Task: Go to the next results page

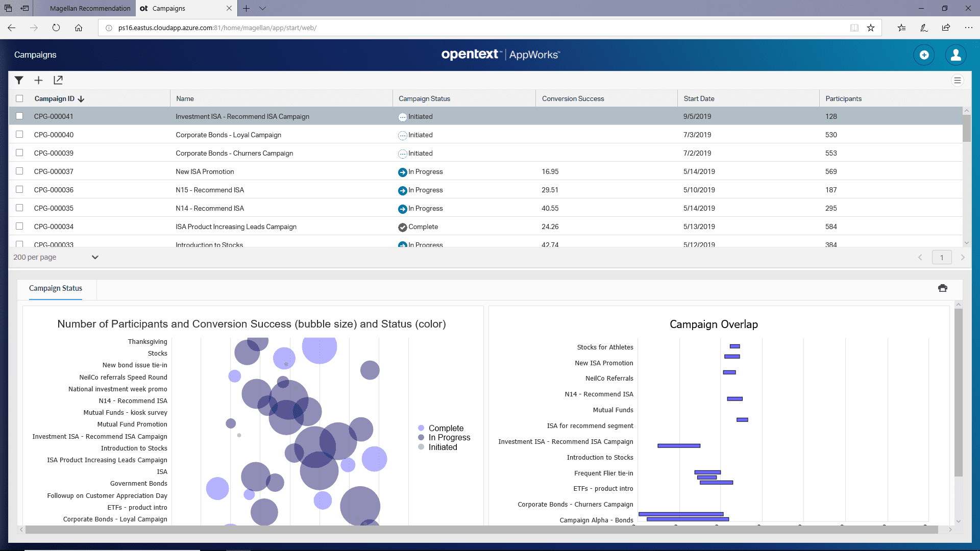Action: pos(963,257)
